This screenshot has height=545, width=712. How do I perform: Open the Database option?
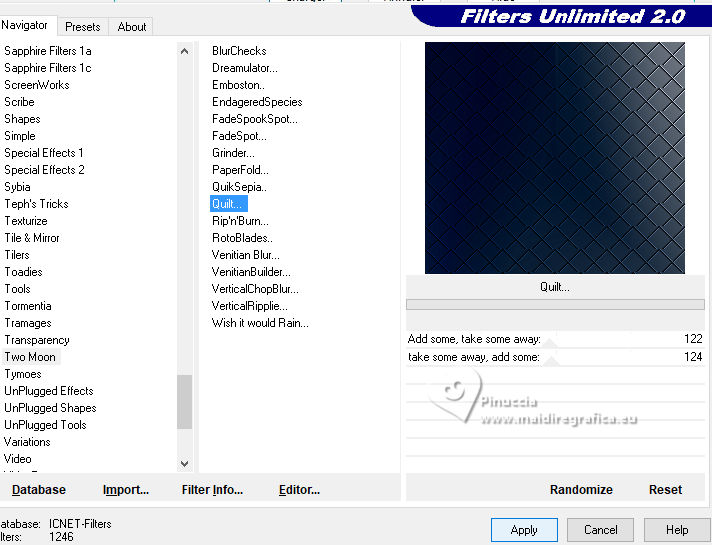39,490
